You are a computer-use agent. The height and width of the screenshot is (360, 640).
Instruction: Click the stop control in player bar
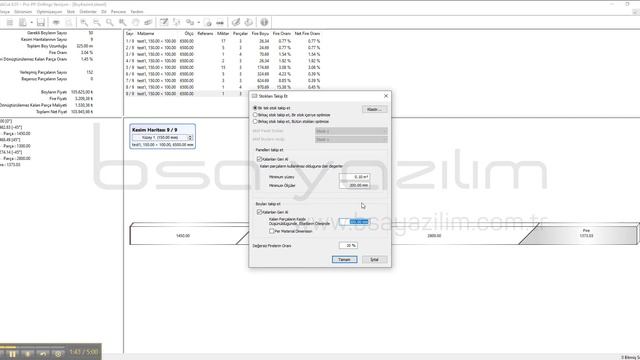[x=28, y=354]
